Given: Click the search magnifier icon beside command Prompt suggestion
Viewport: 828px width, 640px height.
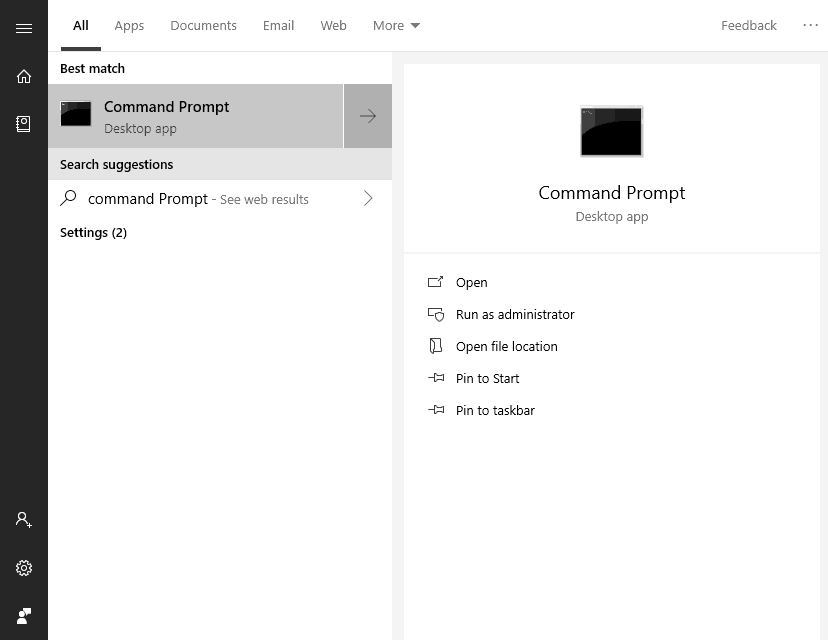Looking at the screenshot, I should point(69,199).
